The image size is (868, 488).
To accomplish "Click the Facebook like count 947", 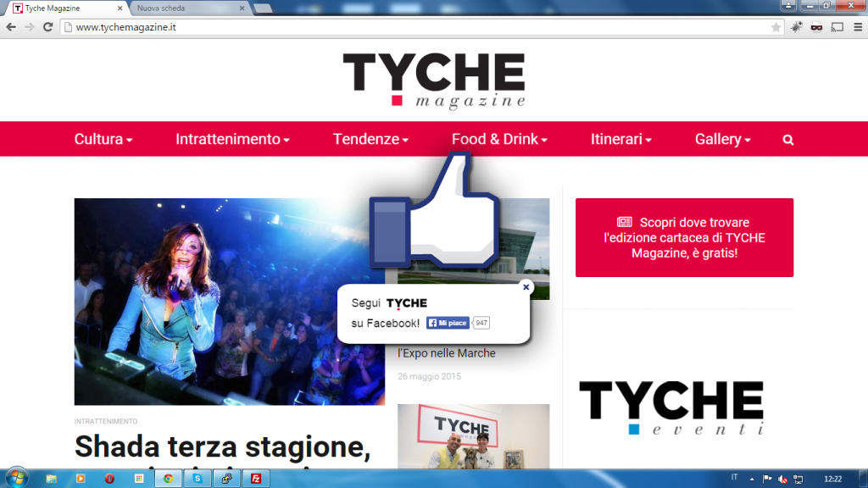I will point(481,323).
